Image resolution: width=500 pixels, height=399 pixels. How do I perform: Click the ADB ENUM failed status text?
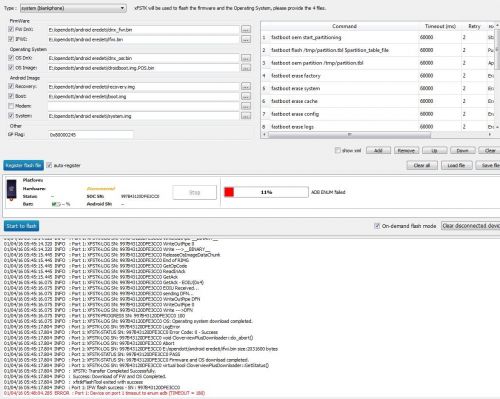328,192
